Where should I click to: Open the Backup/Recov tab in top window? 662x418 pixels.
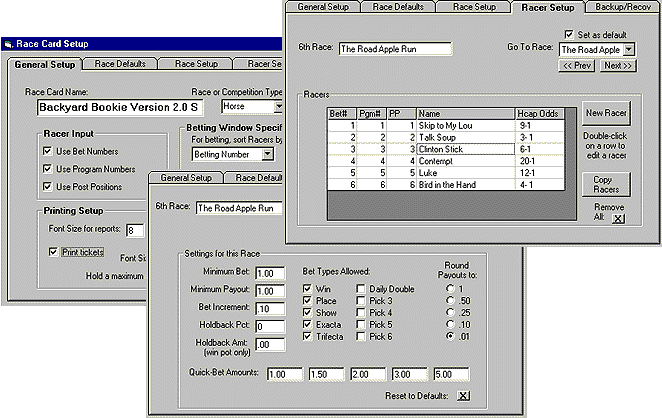pyautogui.click(x=623, y=7)
